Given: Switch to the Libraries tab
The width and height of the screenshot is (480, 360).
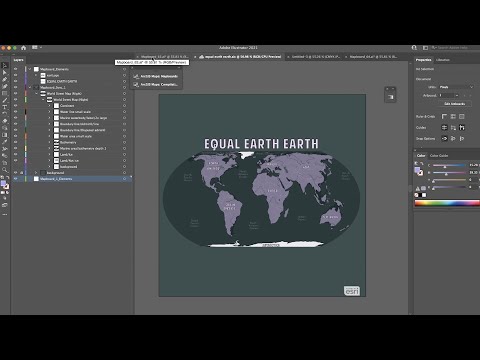Looking at the screenshot, I should click(x=443, y=60).
